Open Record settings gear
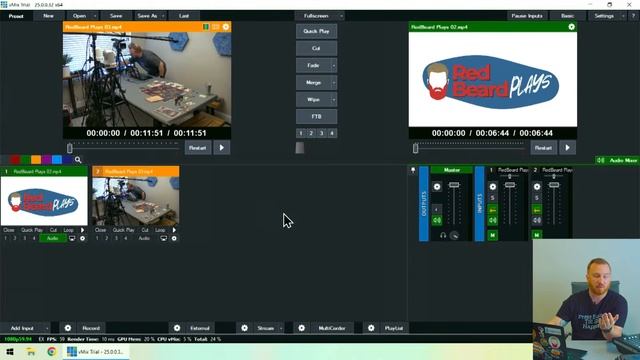 point(68,328)
